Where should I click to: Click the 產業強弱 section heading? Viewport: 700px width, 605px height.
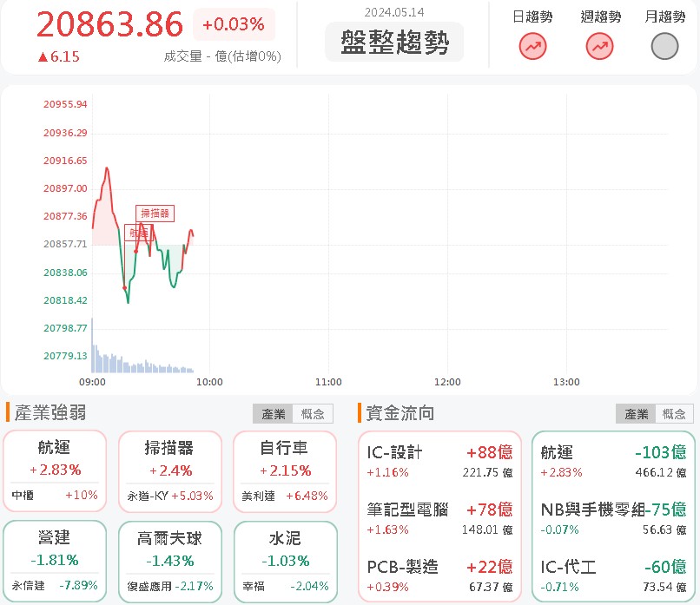point(50,412)
